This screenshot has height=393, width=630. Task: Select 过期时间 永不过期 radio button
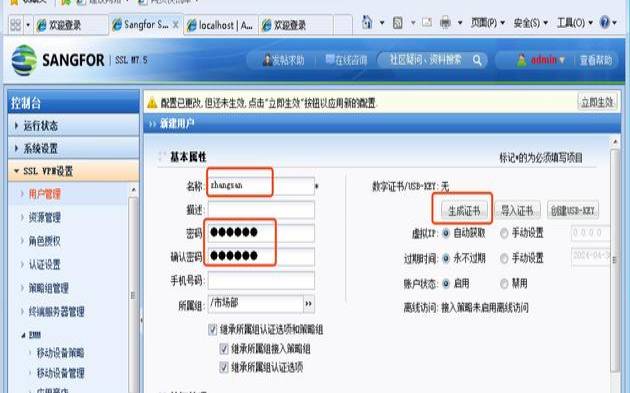446,258
